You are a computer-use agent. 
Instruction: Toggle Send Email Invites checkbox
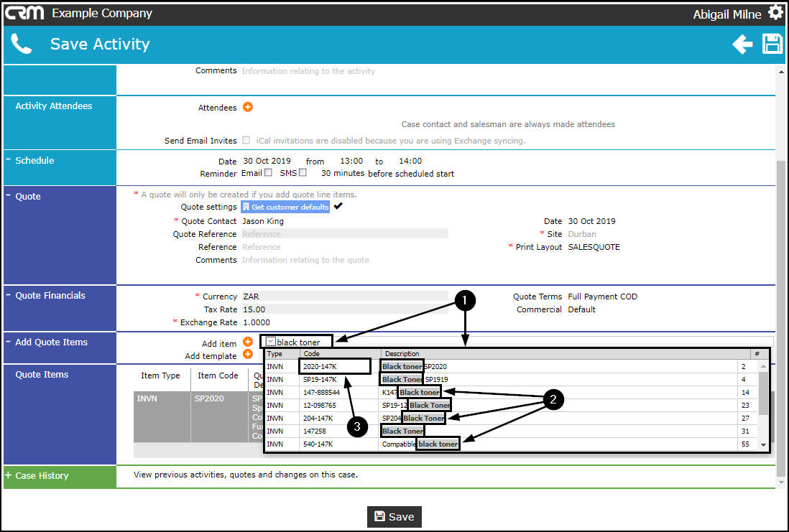coord(246,140)
